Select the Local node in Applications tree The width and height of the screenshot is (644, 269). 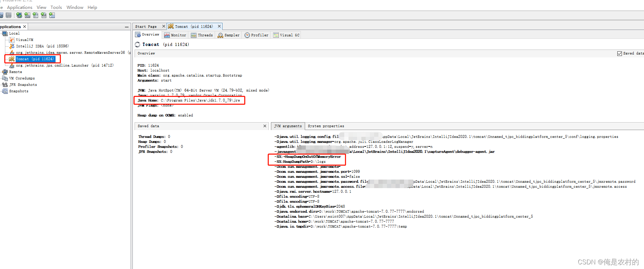[x=14, y=33]
